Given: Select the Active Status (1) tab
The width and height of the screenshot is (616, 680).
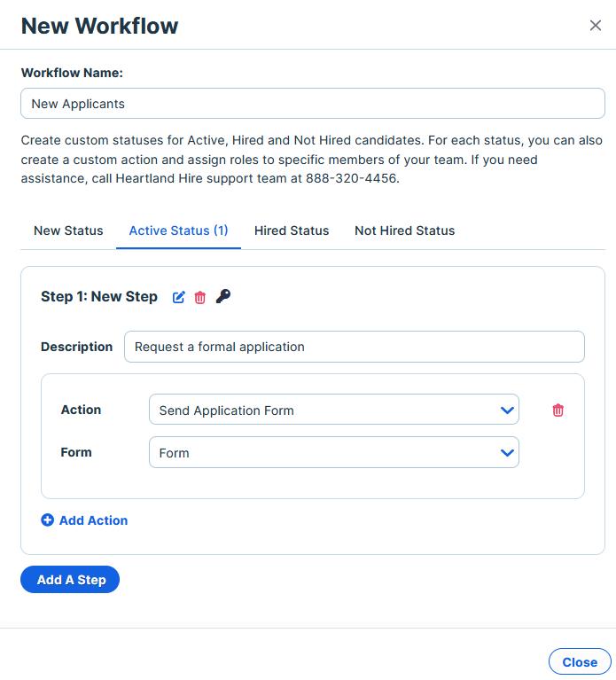Looking at the screenshot, I should tap(179, 231).
